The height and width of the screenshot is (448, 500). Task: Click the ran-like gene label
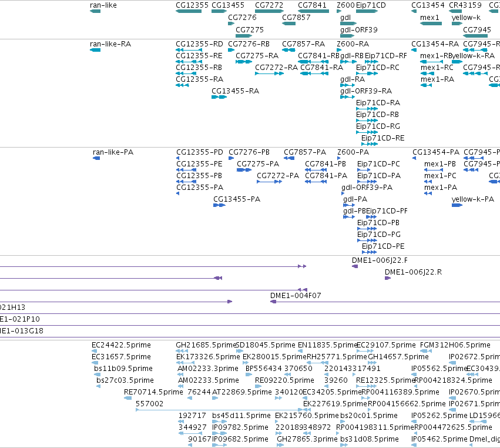point(103,5)
